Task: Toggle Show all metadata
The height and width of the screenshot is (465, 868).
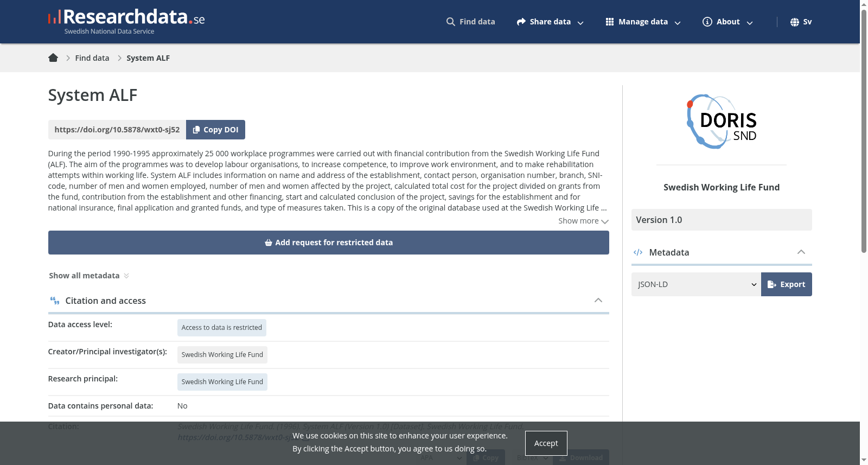Action: click(x=89, y=276)
